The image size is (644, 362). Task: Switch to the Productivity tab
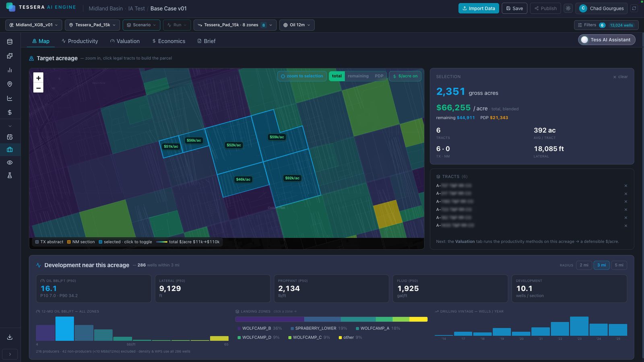point(80,41)
